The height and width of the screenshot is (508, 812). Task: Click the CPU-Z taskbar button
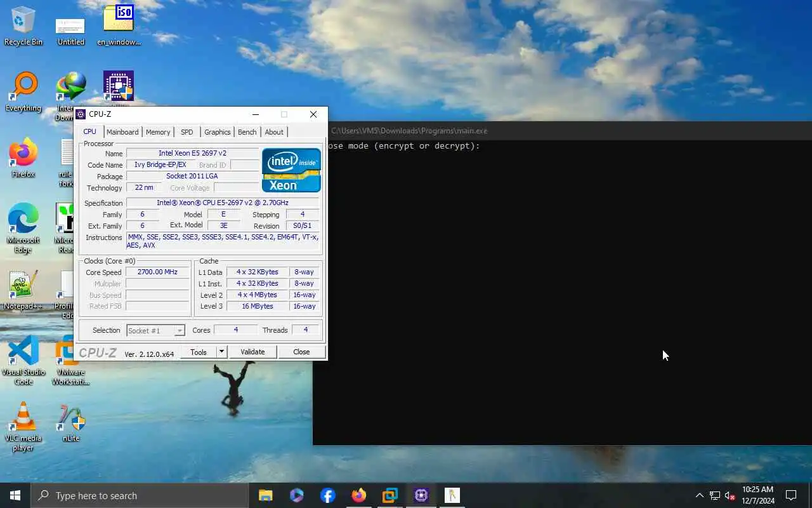pos(421,495)
